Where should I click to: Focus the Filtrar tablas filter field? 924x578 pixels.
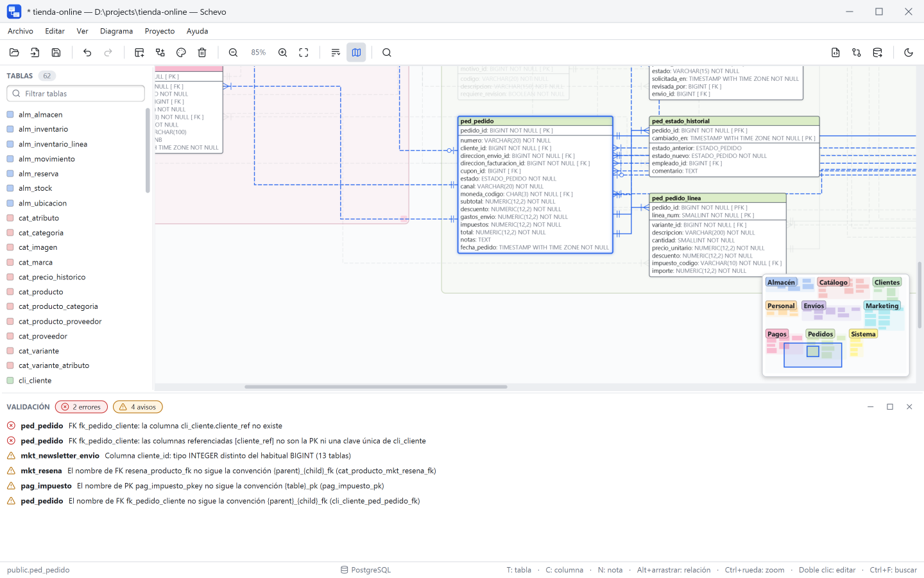click(76, 94)
